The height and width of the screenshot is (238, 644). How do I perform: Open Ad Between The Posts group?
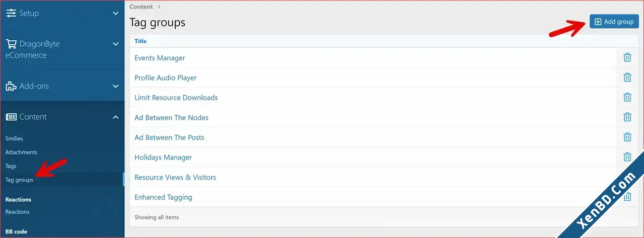(x=169, y=137)
